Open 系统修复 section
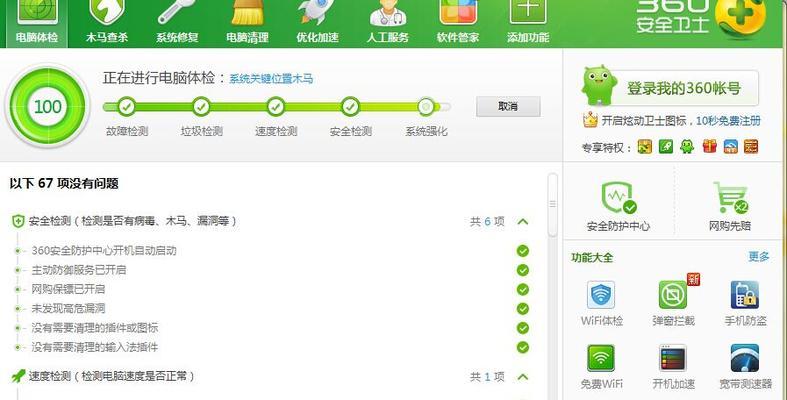The height and width of the screenshot is (400, 787). tap(177, 23)
